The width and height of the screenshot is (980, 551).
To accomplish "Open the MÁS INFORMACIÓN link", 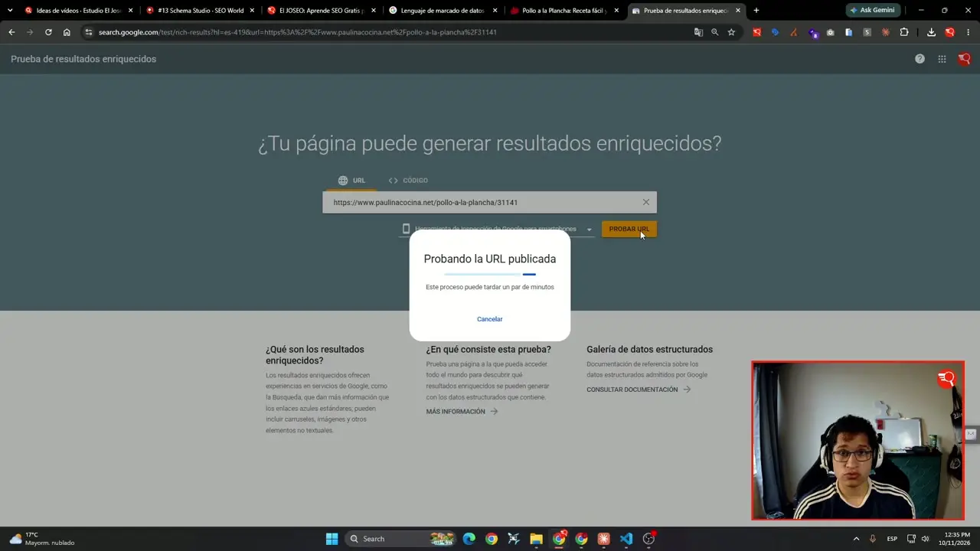I will tap(462, 412).
